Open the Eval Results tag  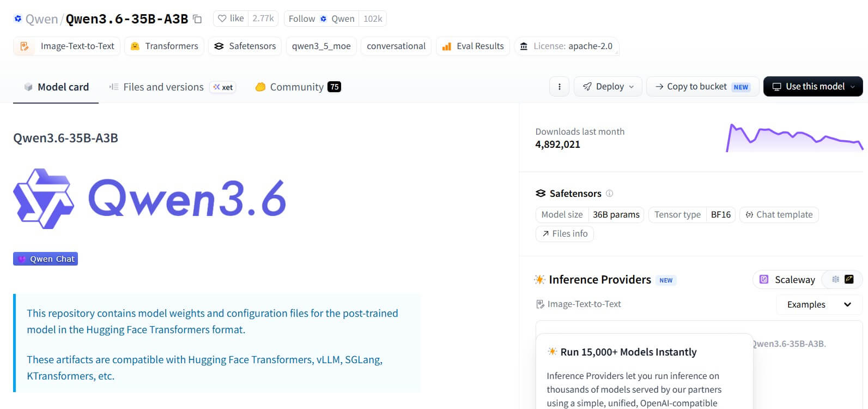click(473, 46)
